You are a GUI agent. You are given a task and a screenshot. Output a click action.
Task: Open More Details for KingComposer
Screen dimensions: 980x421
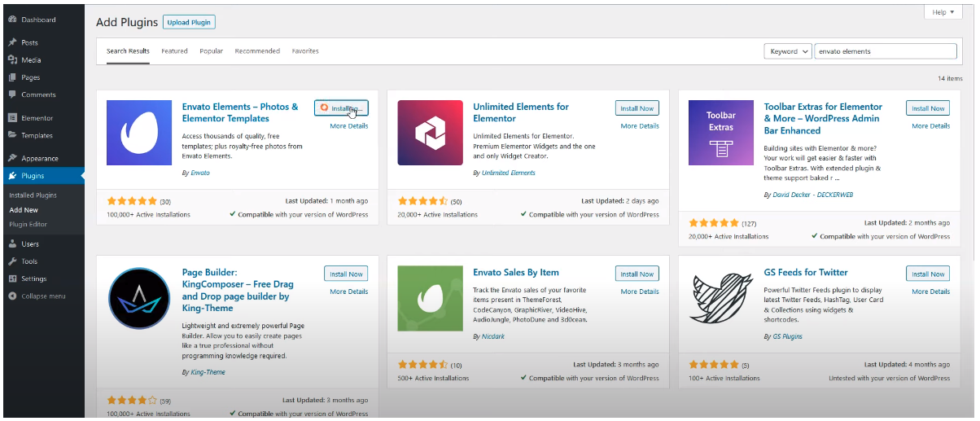pos(349,292)
